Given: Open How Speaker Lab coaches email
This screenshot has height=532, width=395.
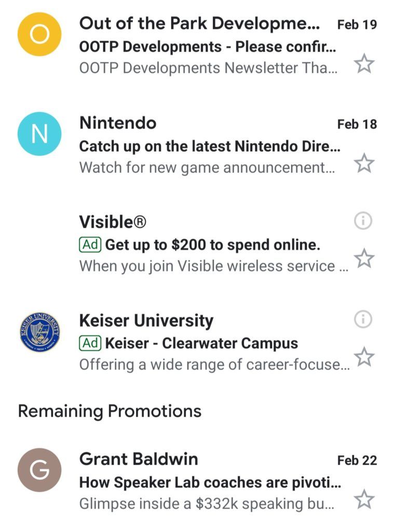Looking at the screenshot, I should pos(210,483).
